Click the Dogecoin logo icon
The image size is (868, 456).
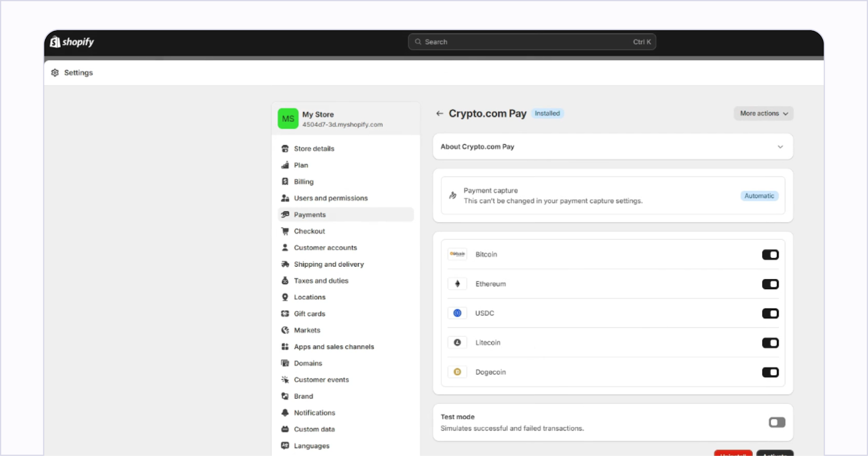(457, 372)
